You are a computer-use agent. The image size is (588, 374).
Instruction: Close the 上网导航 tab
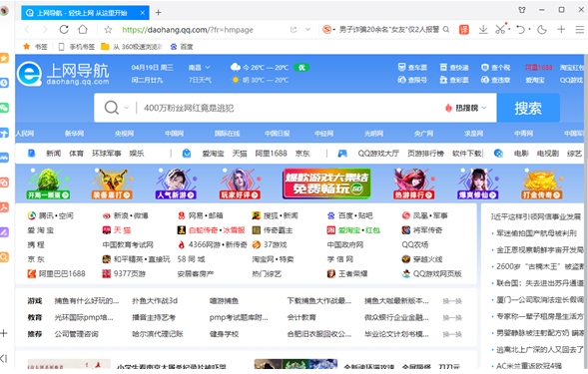pos(143,13)
